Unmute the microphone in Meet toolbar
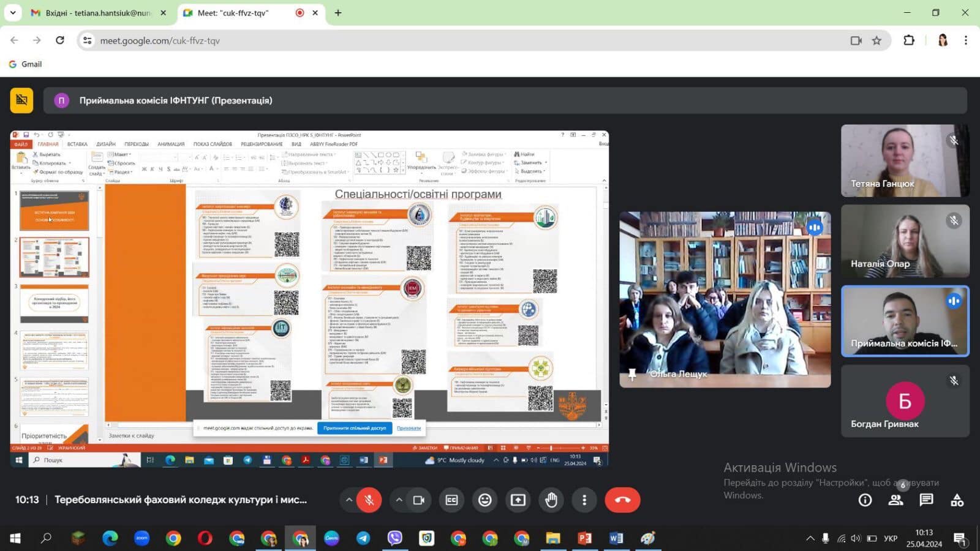Screen dimensions: 980x551 (369, 500)
